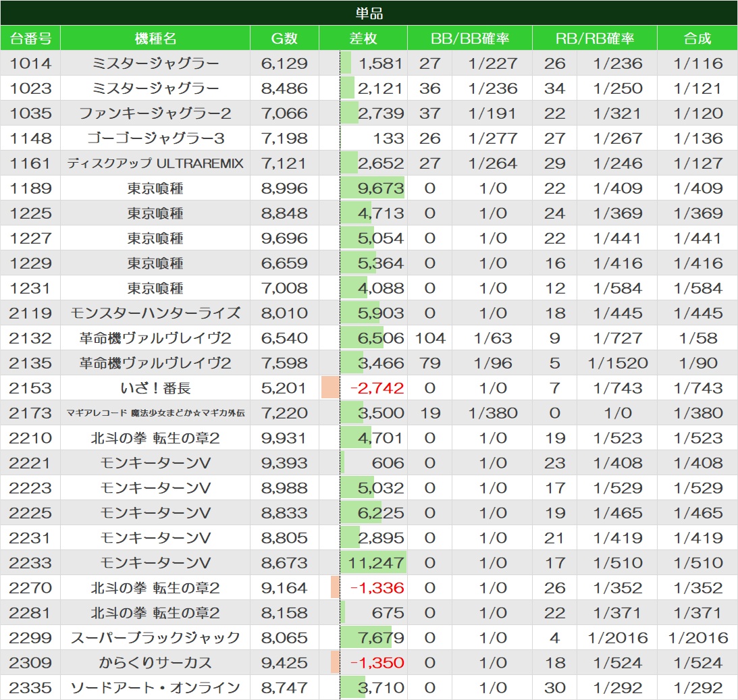Click ゴーゴージャグラー3 machine name
This screenshot has width=738, height=700.
click(x=155, y=138)
